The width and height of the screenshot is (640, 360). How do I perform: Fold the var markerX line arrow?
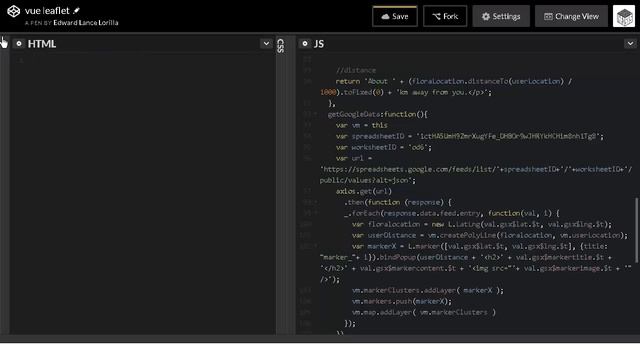316,247
